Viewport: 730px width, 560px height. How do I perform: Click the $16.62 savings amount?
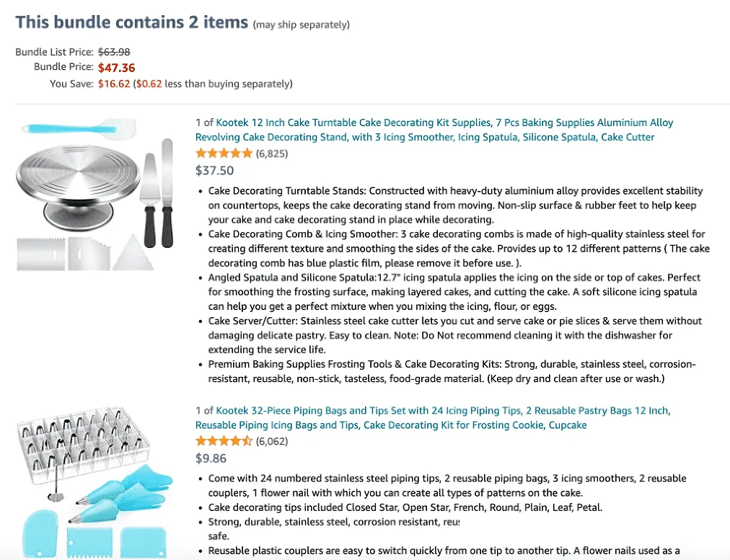(x=114, y=84)
